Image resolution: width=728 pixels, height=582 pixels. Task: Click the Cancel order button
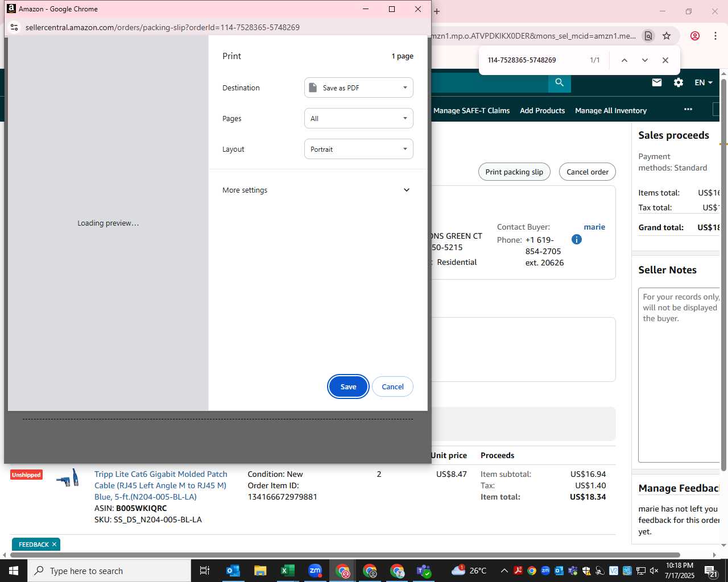point(588,172)
